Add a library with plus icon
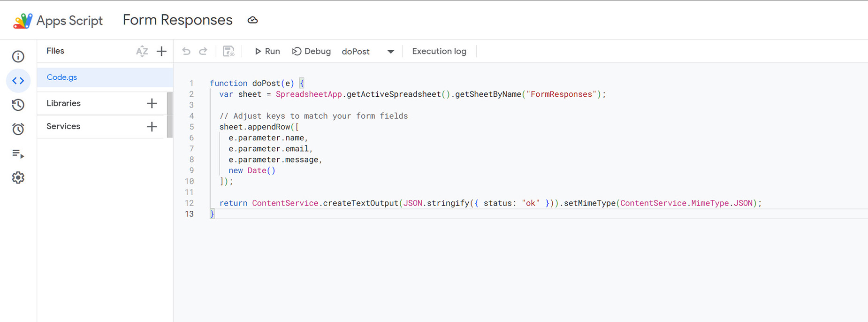The image size is (868, 322). 152,103
